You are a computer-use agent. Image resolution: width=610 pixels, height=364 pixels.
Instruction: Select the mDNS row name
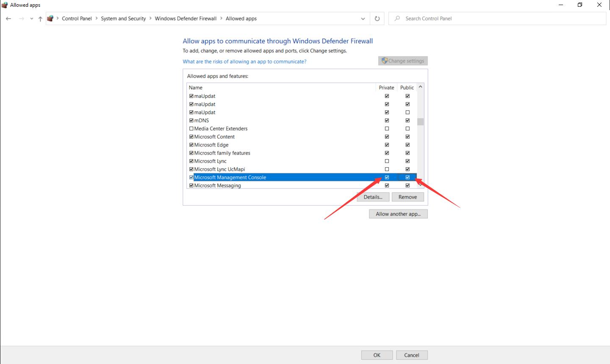(202, 120)
